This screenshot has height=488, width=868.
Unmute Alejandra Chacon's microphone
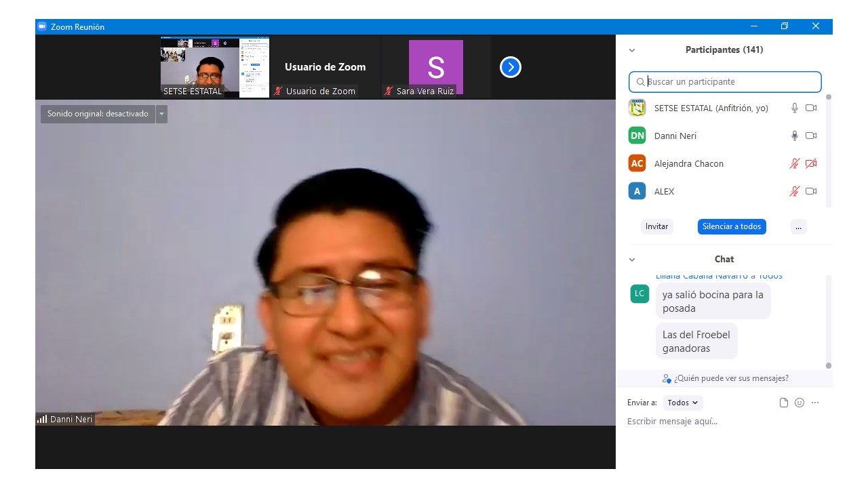tap(795, 163)
